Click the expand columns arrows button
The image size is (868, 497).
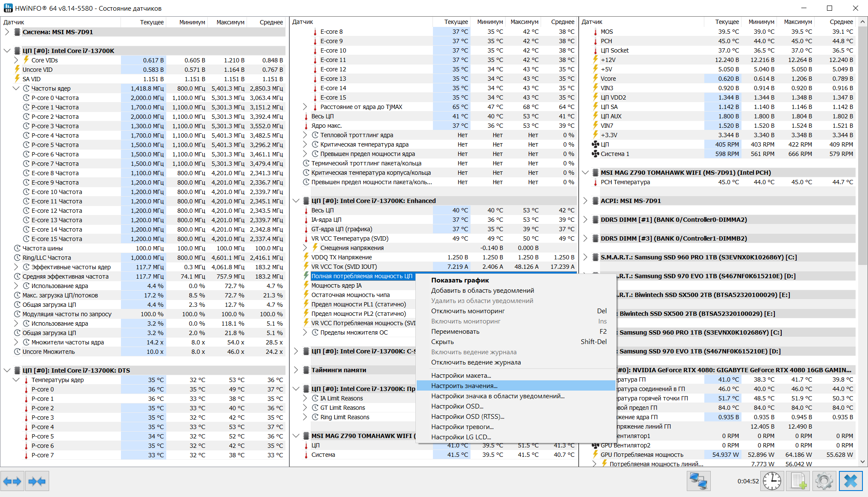tap(12, 482)
